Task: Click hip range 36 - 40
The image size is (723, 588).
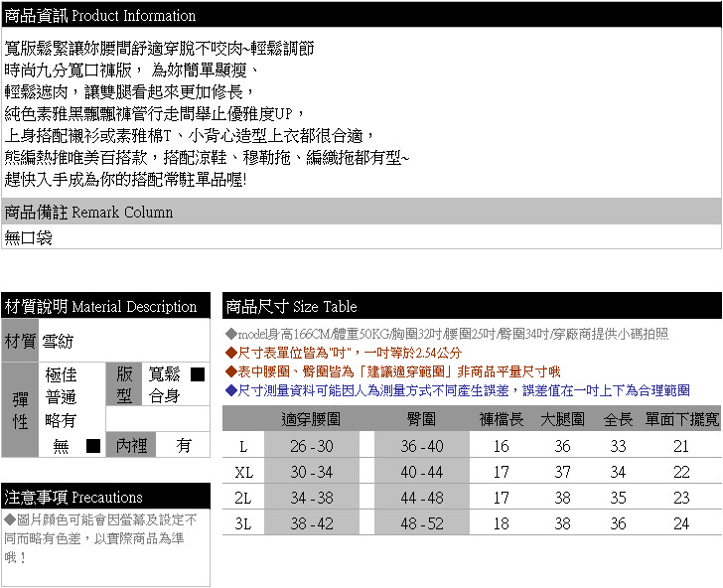Action: point(422,446)
